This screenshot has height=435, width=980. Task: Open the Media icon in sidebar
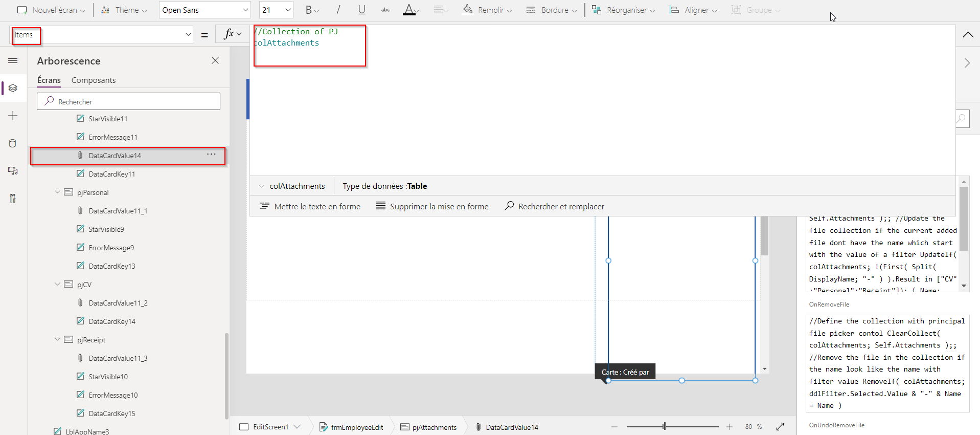click(13, 171)
